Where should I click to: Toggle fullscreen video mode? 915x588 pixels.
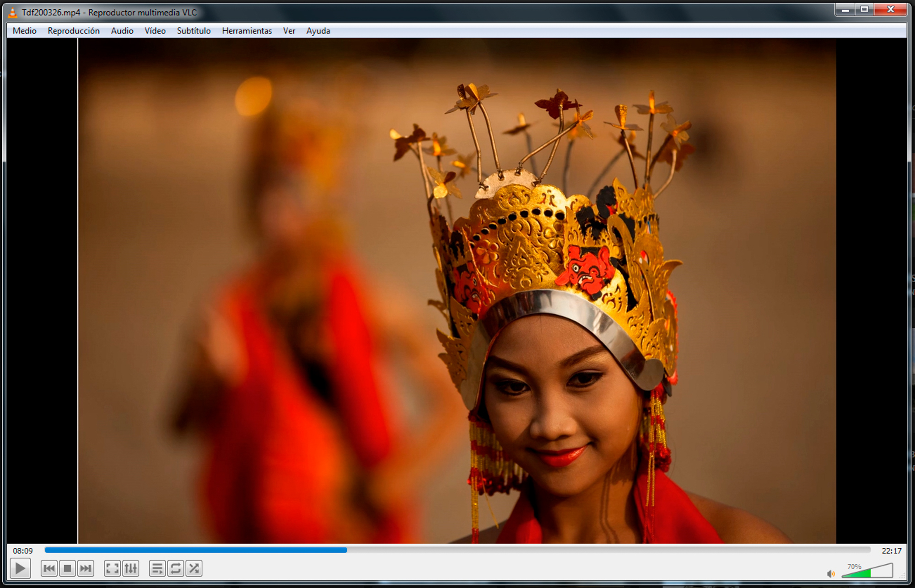pos(112,568)
